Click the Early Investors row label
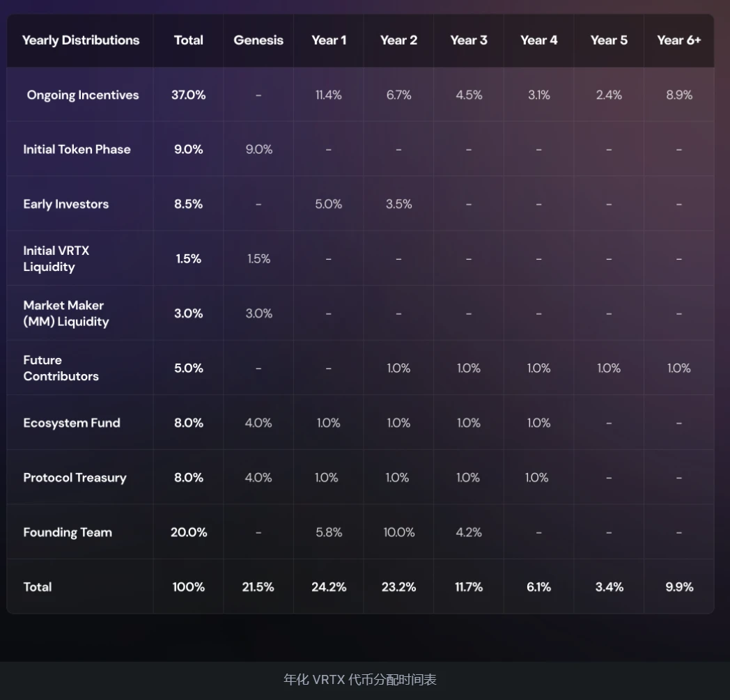730x700 pixels. (x=66, y=204)
